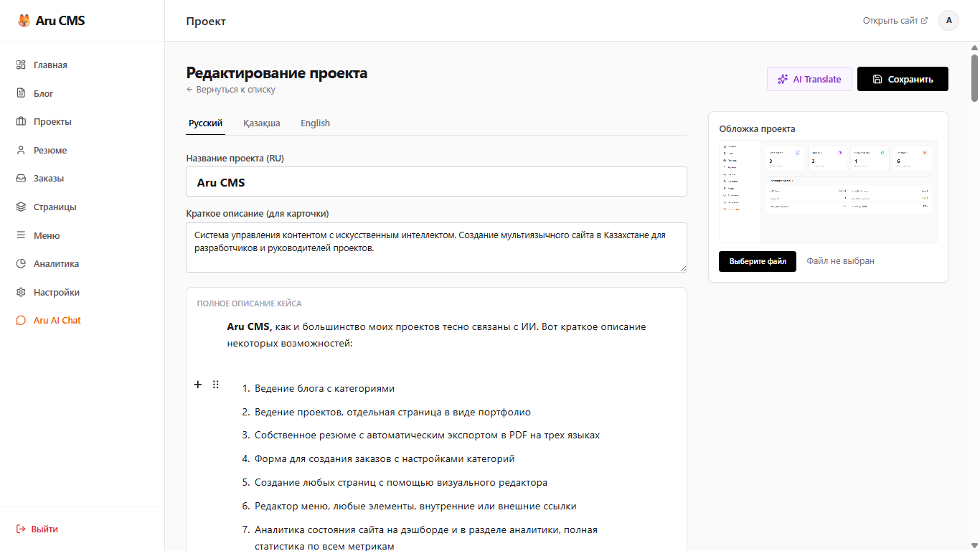Open Настройки gear in the sidebar
The height and width of the screenshot is (551, 980).
tap(21, 293)
